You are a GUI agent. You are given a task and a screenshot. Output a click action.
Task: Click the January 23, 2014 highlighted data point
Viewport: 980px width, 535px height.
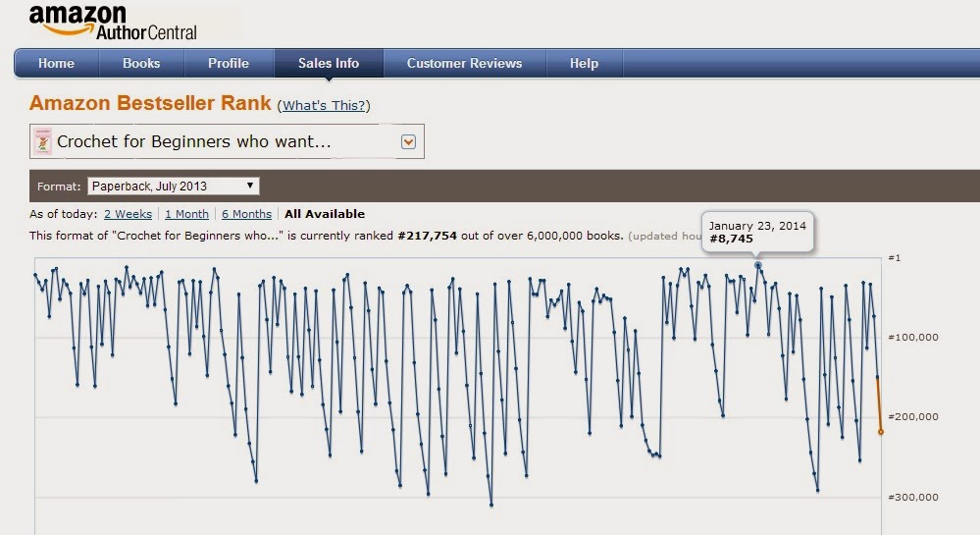tap(758, 265)
